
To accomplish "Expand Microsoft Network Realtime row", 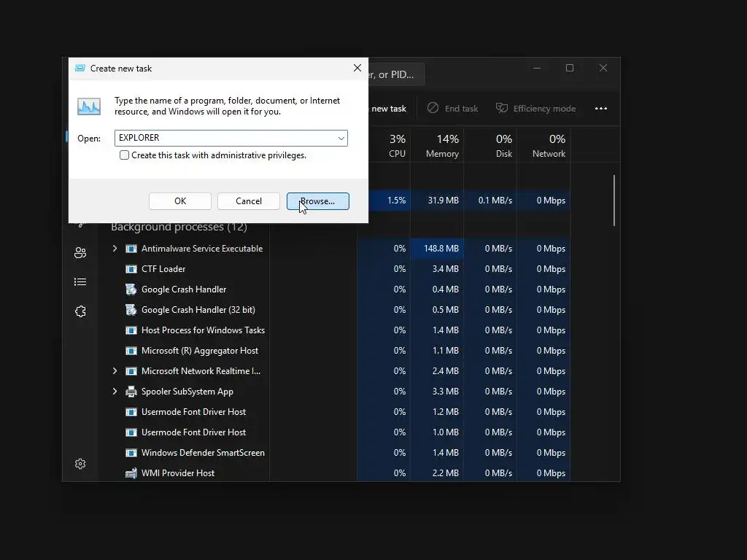I will click(x=115, y=371).
